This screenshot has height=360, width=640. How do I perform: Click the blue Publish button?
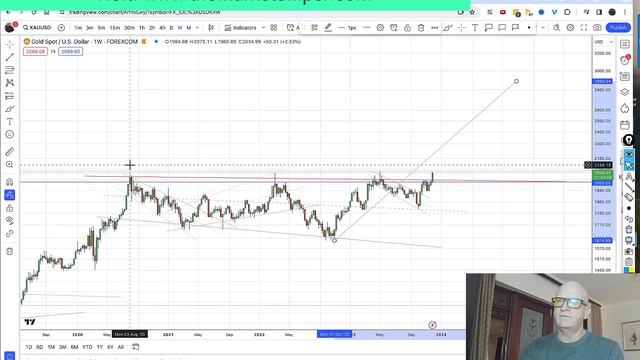(x=618, y=28)
